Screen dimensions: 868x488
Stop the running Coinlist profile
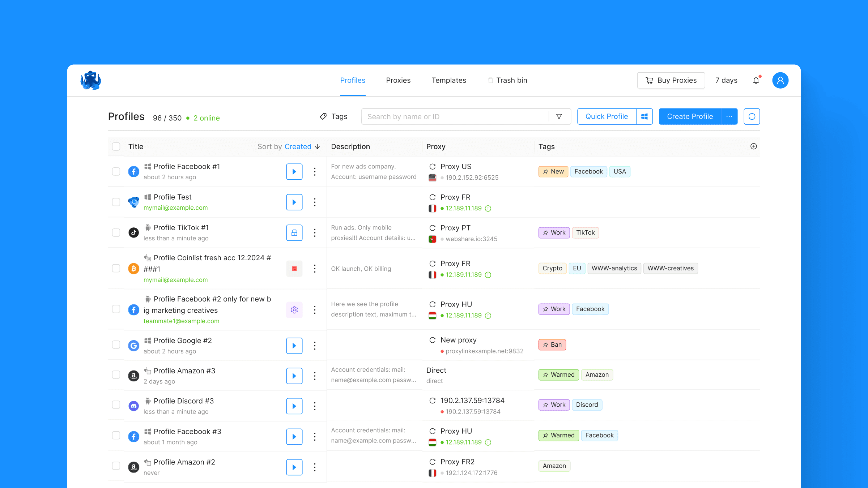pyautogui.click(x=294, y=269)
